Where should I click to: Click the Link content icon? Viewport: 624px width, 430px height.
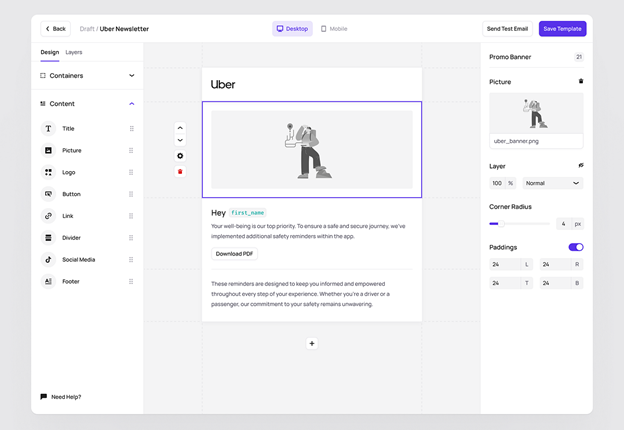point(48,216)
